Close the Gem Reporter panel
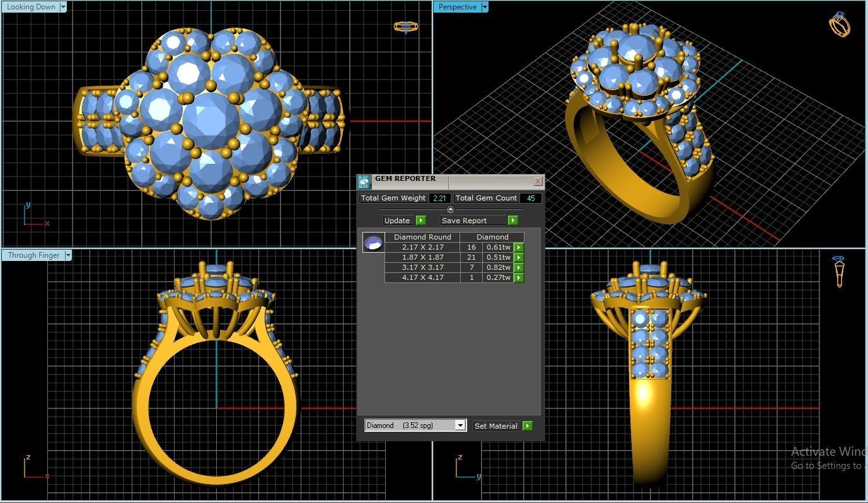Screen dimensions: 868x503 538,182
